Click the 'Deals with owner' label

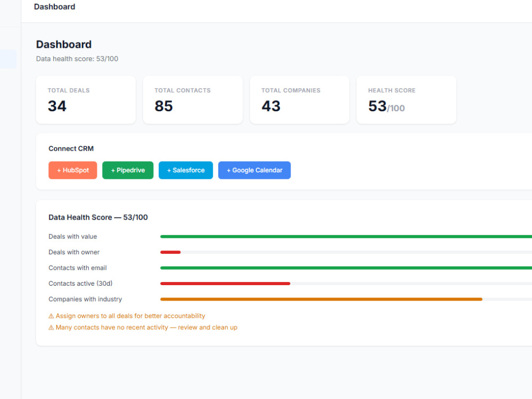coord(74,252)
